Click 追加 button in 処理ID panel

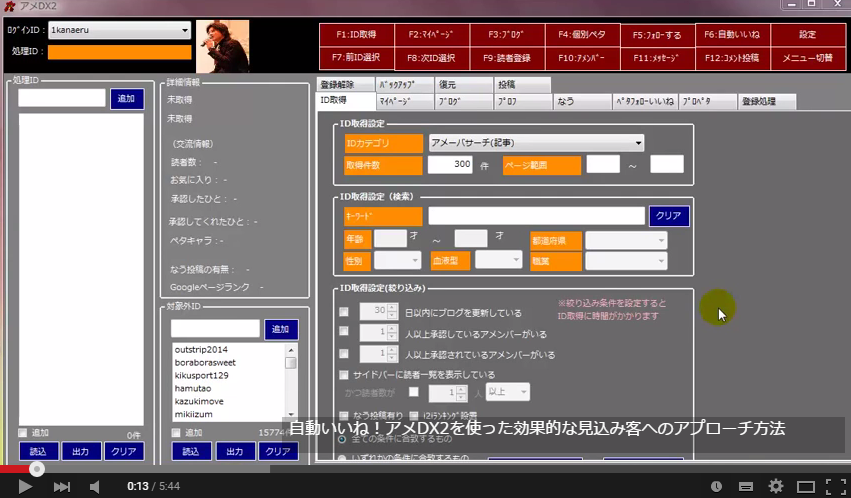click(x=127, y=99)
